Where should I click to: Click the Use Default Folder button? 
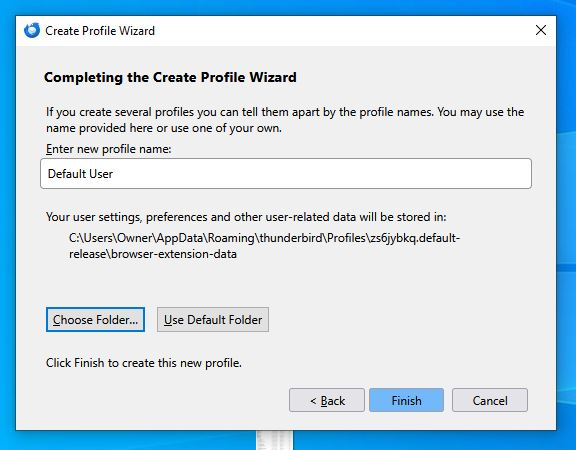pos(213,320)
